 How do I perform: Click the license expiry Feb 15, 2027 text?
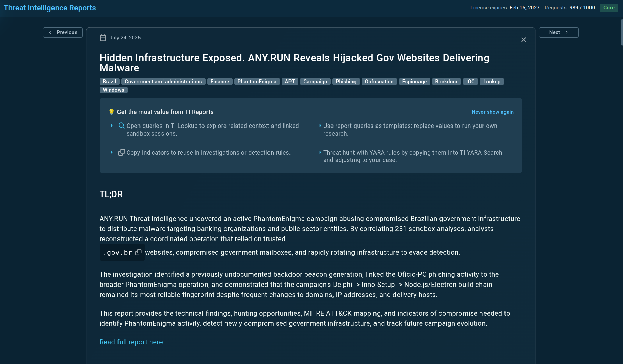click(505, 8)
